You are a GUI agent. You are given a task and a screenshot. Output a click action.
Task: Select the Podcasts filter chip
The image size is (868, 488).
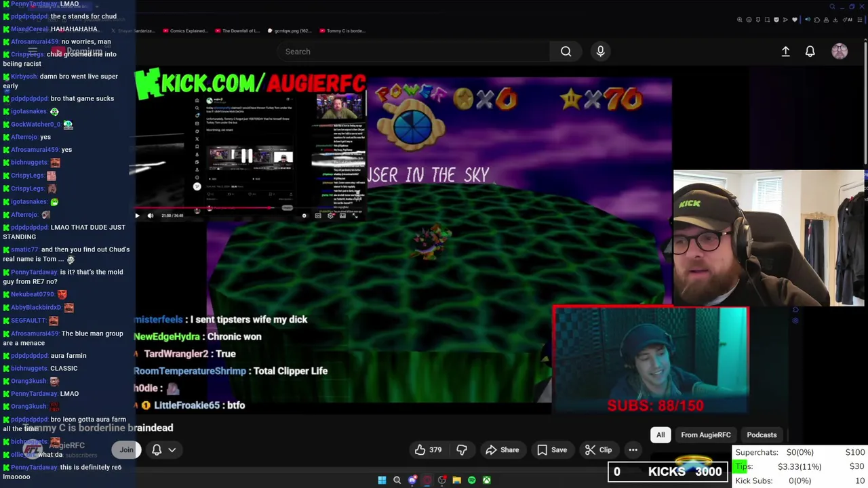[762, 435]
